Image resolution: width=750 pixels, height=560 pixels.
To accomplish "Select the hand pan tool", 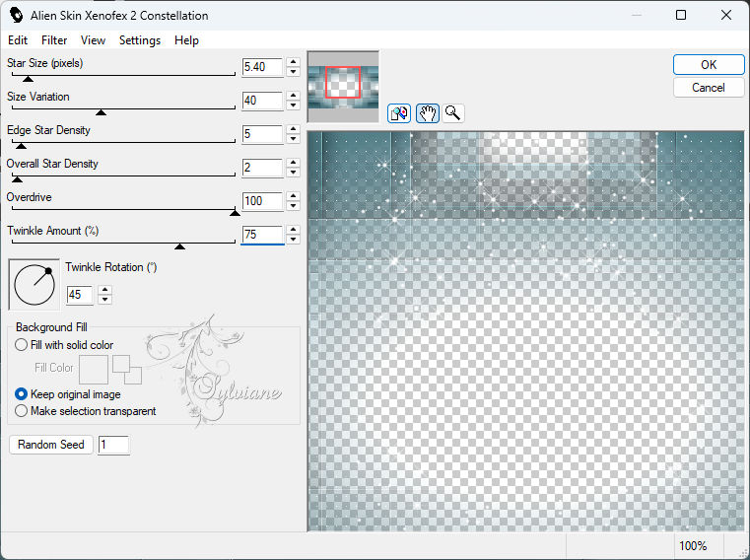I will pyautogui.click(x=427, y=113).
